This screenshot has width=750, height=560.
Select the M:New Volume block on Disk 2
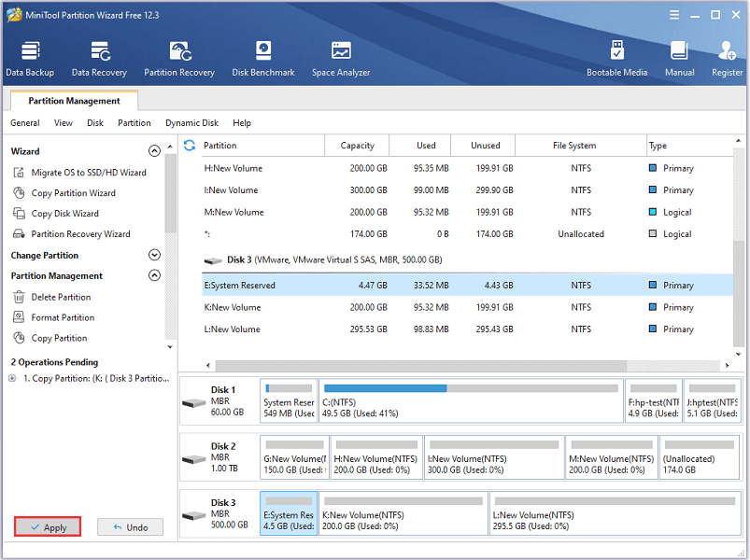(x=612, y=457)
